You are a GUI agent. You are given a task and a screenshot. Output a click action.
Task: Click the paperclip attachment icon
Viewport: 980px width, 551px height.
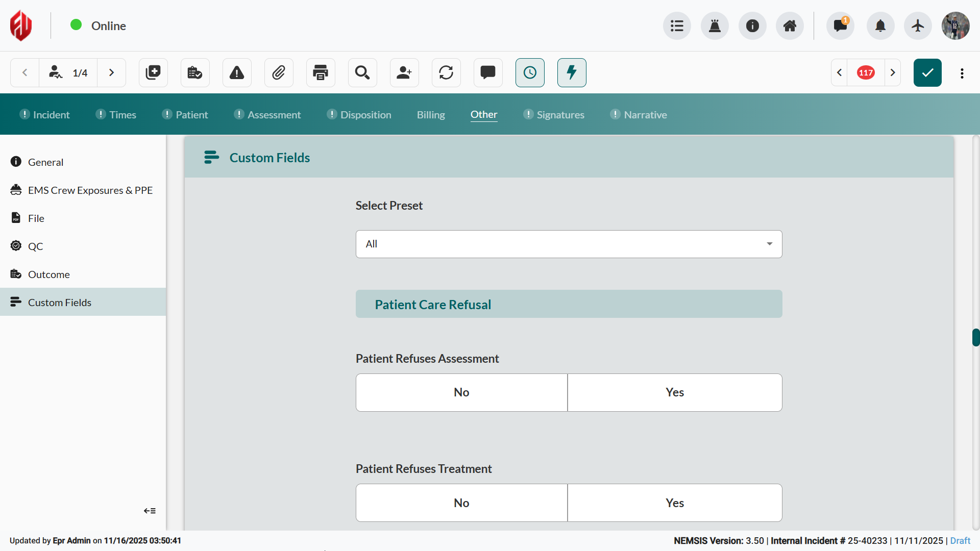[279, 72]
